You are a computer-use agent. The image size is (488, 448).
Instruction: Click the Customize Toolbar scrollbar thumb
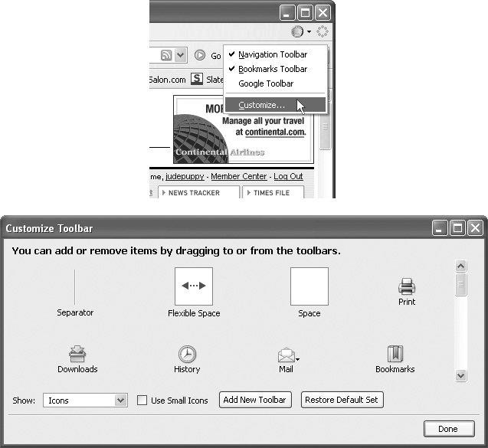click(460, 284)
